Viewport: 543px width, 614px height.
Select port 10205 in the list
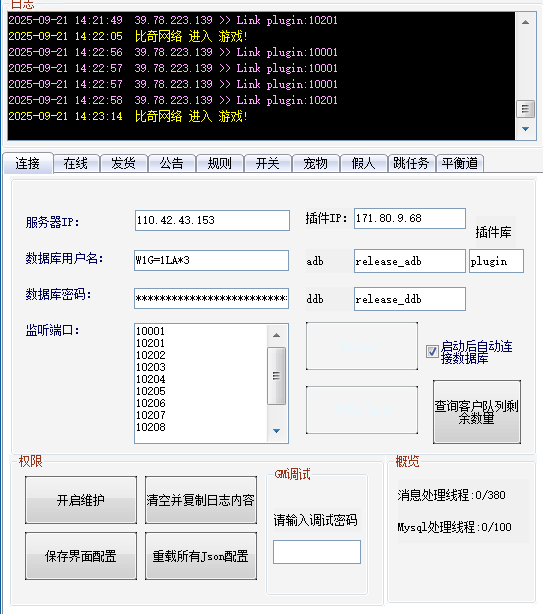tap(150, 391)
